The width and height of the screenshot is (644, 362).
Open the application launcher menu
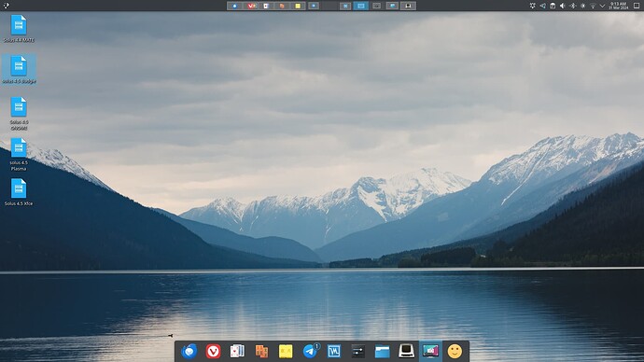tap(6, 6)
